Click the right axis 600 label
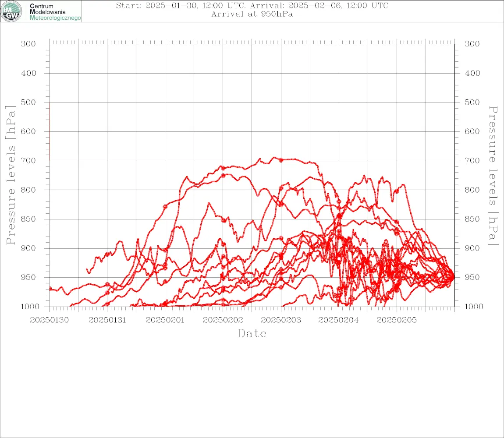 pyautogui.click(x=472, y=131)
